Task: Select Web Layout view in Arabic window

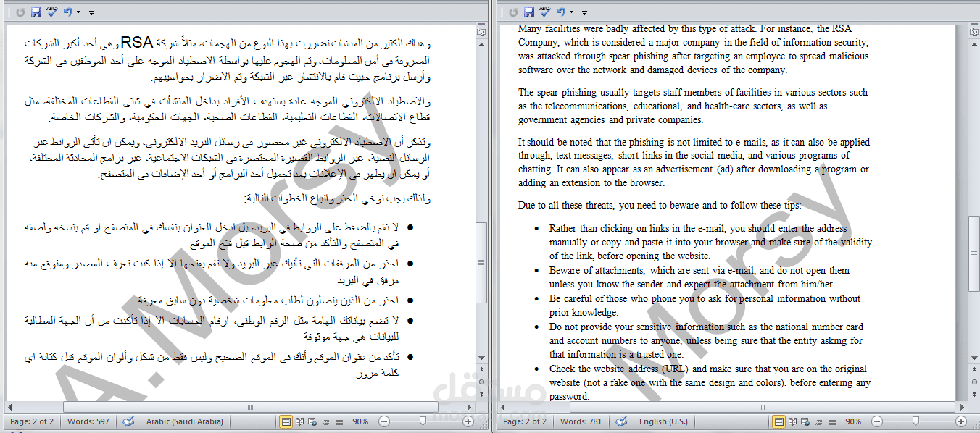Action: pyautogui.click(x=313, y=421)
